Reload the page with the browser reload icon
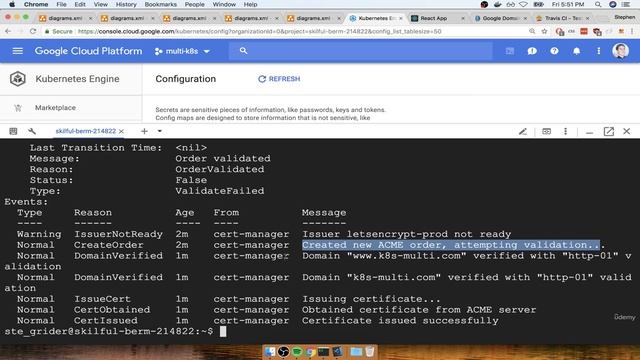Screen dimensions: 640x360 click(x=33, y=31)
